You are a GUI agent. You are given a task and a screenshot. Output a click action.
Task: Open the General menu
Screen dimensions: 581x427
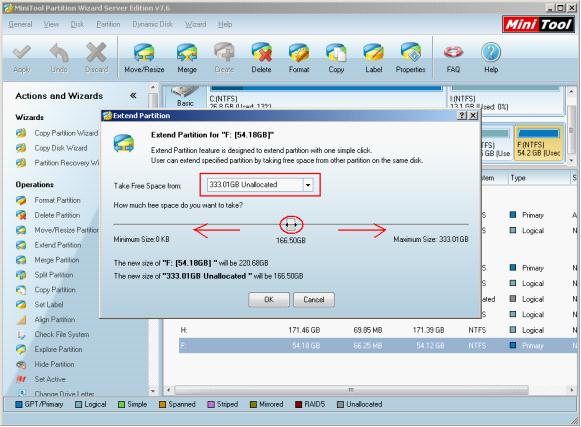pos(20,24)
